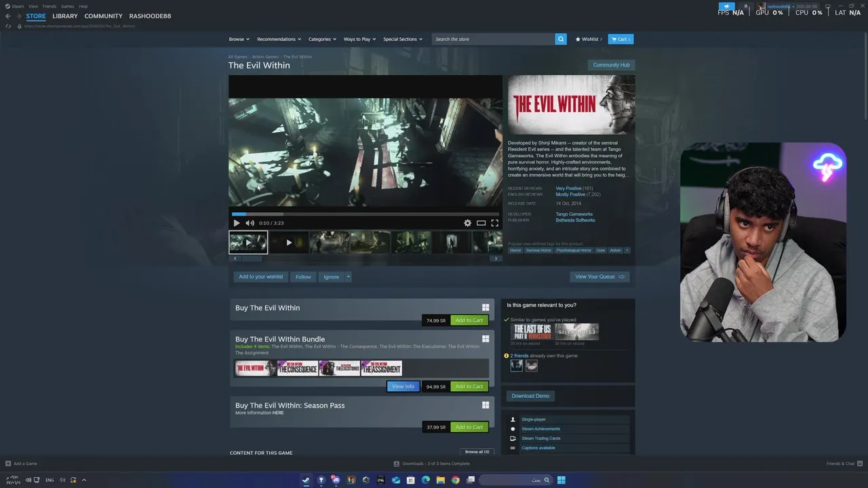Open the Community Hub
The height and width of the screenshot is (488, 868).
tap(612, 65)
